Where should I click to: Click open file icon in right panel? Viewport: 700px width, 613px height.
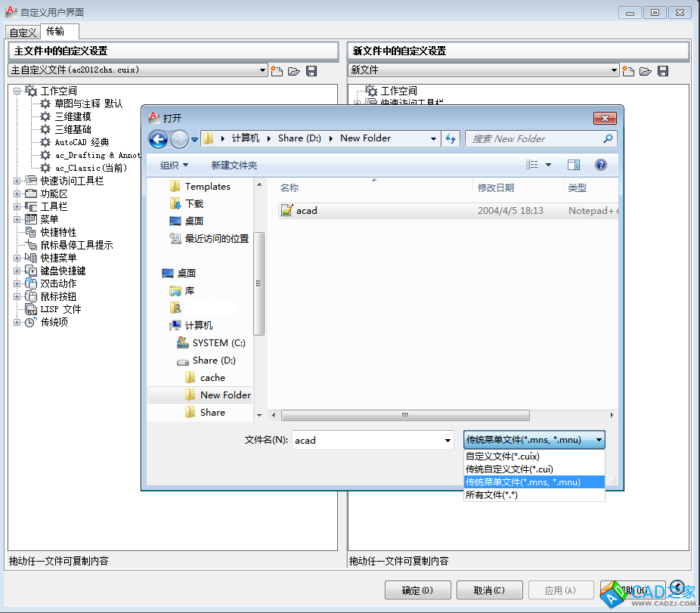[646, 71]
